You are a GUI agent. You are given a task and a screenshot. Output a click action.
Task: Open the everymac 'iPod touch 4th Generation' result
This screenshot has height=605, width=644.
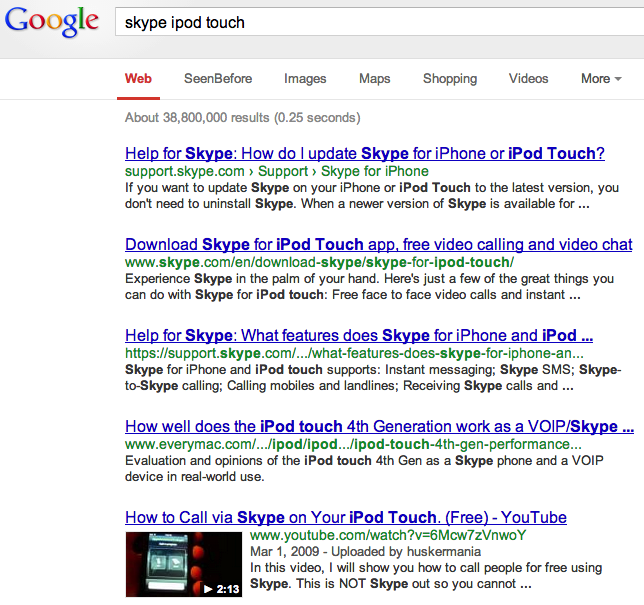(380, 426)
